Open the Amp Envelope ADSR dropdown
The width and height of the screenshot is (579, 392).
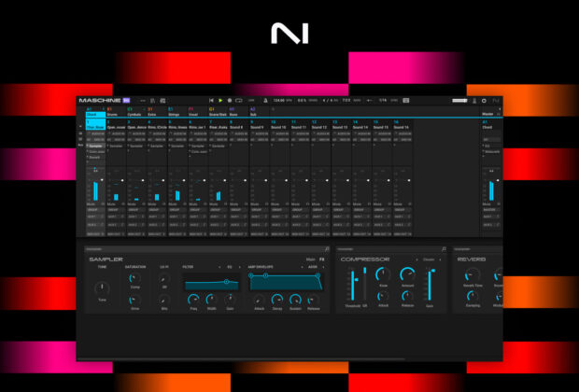click(x=313, y=267)
